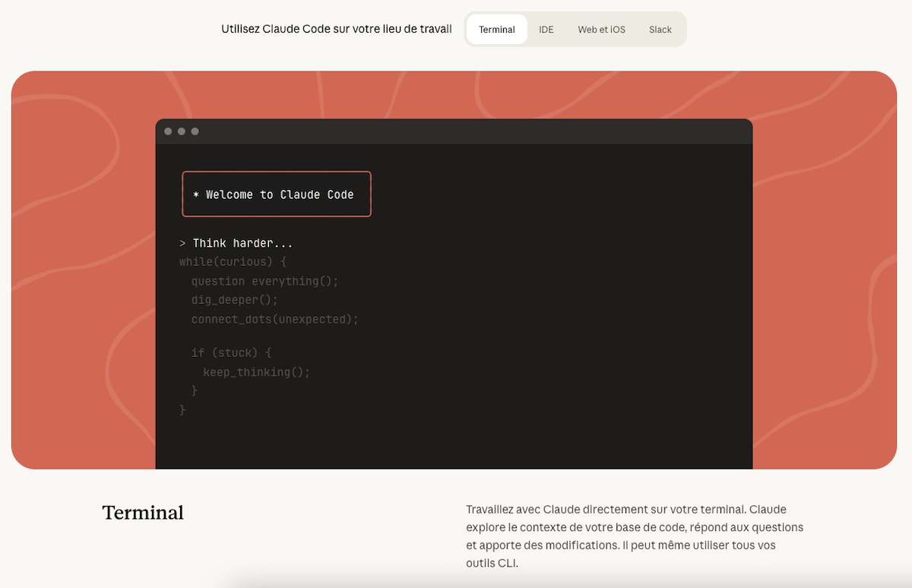Viewport: 912px width, 588px height.
Task: Open the Web et iOS tab
Action: (601, 30)
